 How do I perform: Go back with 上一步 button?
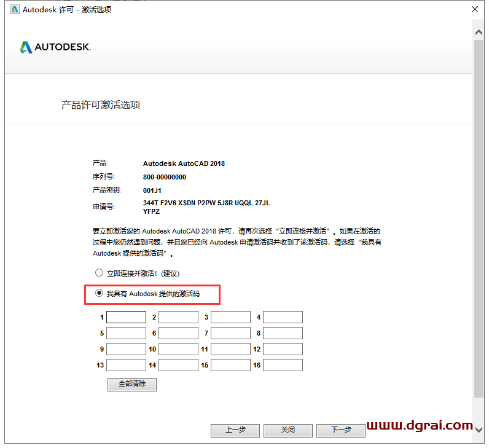point(235,431)
